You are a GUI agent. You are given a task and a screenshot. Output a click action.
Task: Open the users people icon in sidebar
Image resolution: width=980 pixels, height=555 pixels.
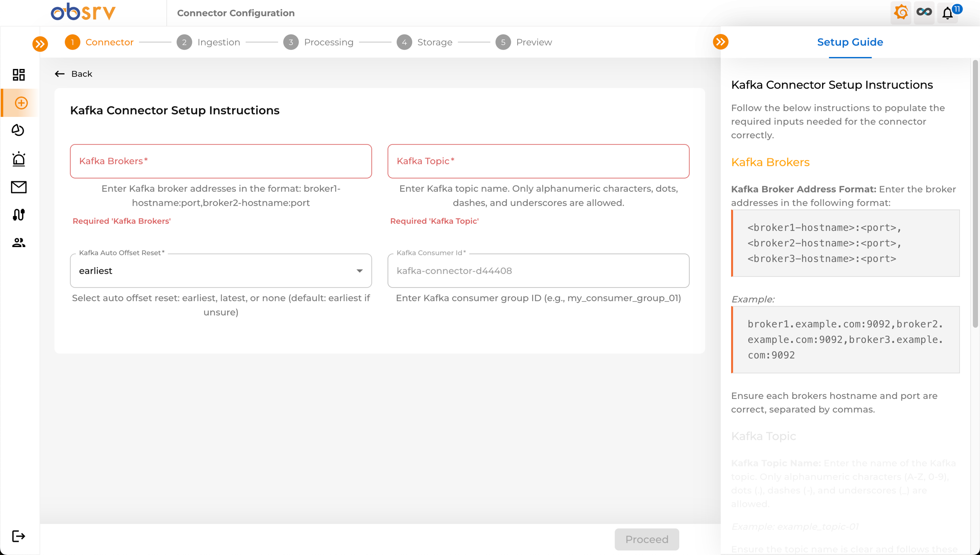19,242
